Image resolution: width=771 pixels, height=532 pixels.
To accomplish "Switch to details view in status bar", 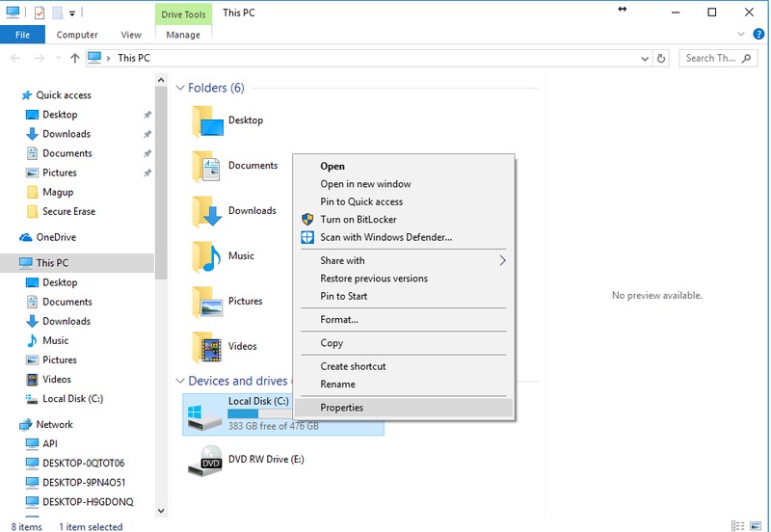I will click(739, 526).
